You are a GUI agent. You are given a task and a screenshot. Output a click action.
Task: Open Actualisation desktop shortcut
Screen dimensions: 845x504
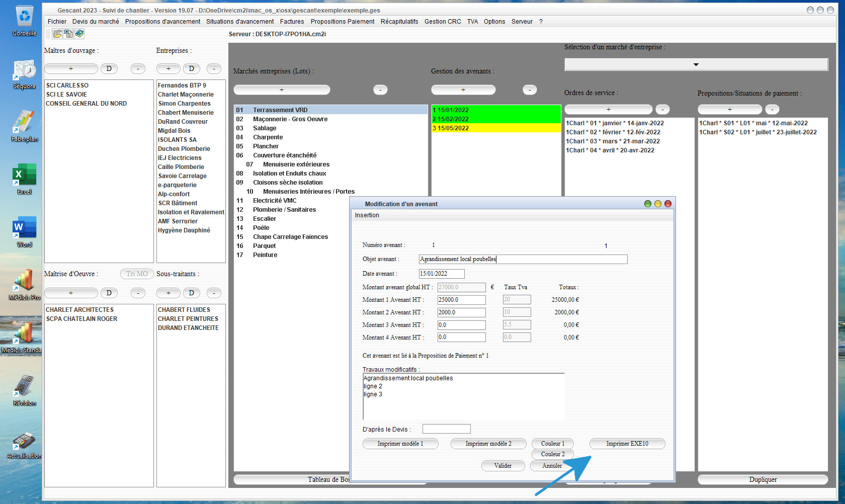click(24, 444)
